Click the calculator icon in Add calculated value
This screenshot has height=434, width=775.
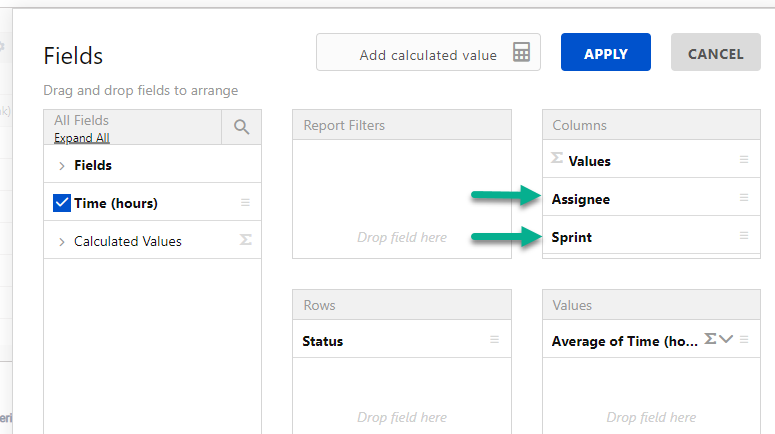521,52
